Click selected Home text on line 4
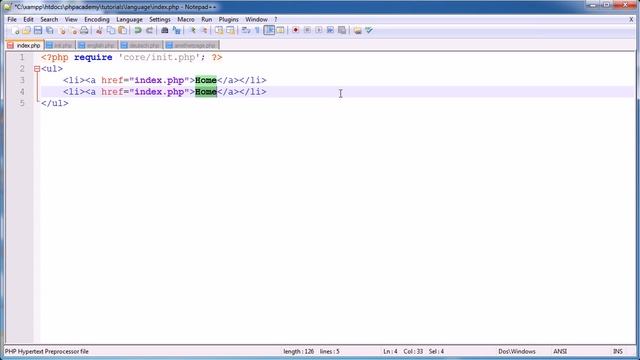This screenshot has height=360, width=640. tap(206, 91)
